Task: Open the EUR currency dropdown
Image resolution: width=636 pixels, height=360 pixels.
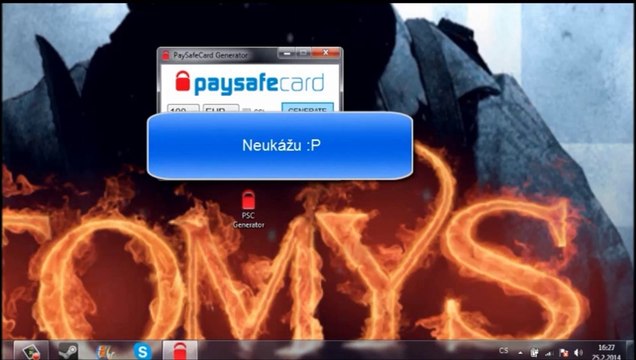Action: [x=221, y=108]
